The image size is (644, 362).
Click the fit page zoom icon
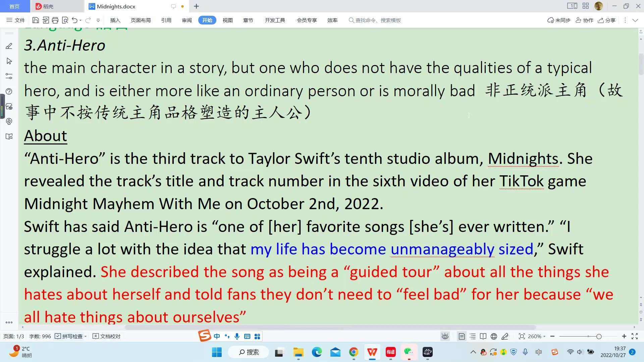522,336
